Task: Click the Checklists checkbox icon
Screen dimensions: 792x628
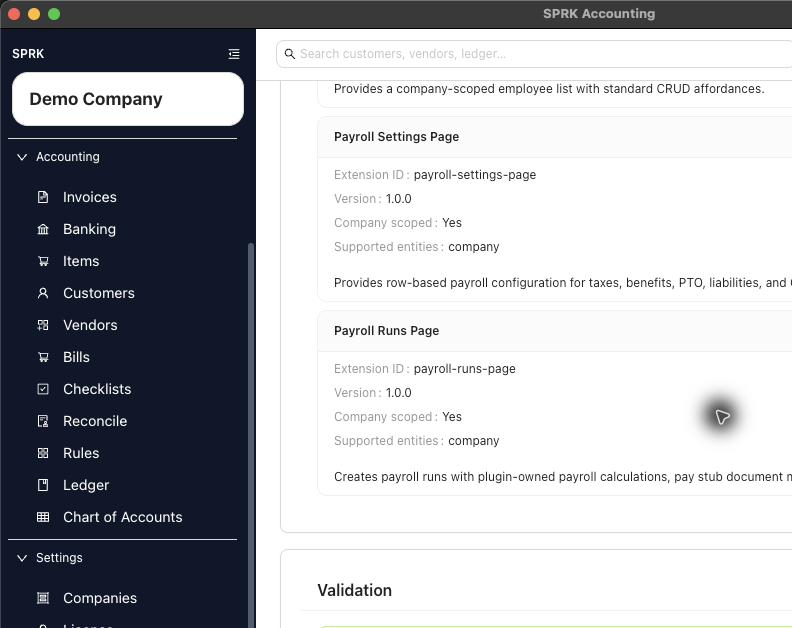Action: (43, 389)
